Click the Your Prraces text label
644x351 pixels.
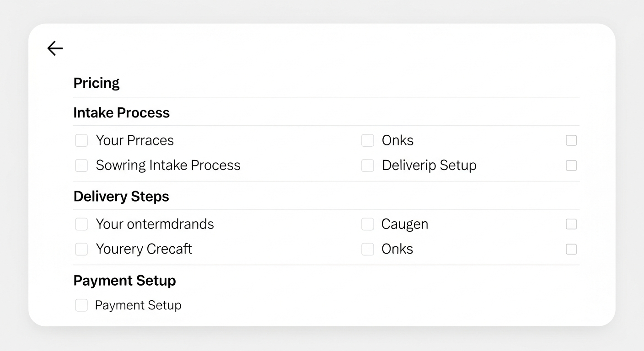pos(134,140)
